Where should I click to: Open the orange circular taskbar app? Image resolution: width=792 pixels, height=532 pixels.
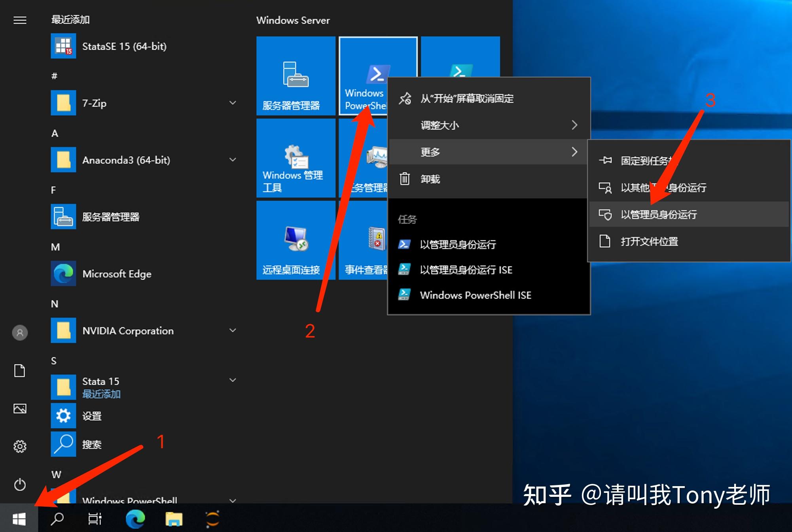(x=212, y=519)
